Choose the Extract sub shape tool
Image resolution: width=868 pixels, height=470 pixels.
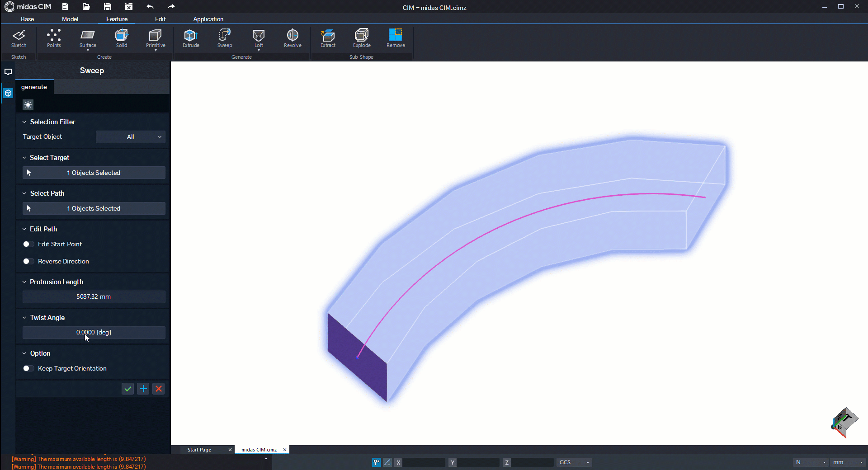(328, 38)
